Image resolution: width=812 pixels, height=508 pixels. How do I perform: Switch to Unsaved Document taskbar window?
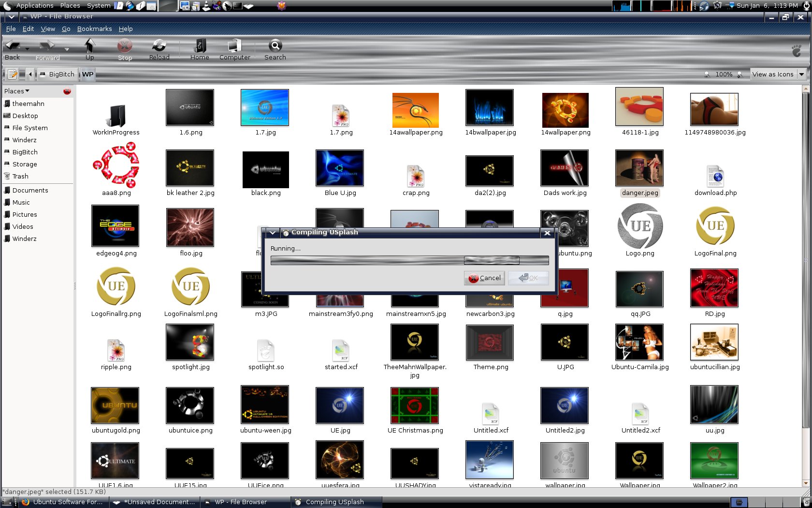154,502
